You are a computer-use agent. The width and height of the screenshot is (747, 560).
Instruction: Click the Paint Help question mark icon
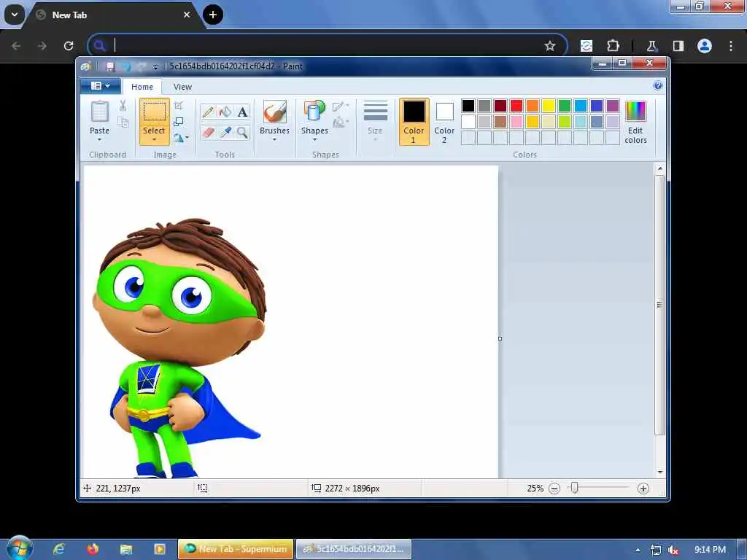pyautogui.click(x=658, y=86)
